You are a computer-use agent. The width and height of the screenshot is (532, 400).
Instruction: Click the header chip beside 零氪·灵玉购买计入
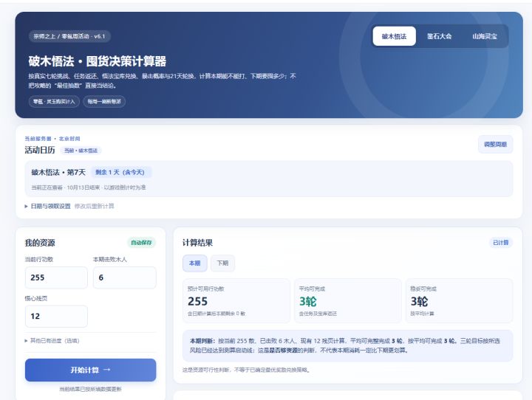coord(104,101)
